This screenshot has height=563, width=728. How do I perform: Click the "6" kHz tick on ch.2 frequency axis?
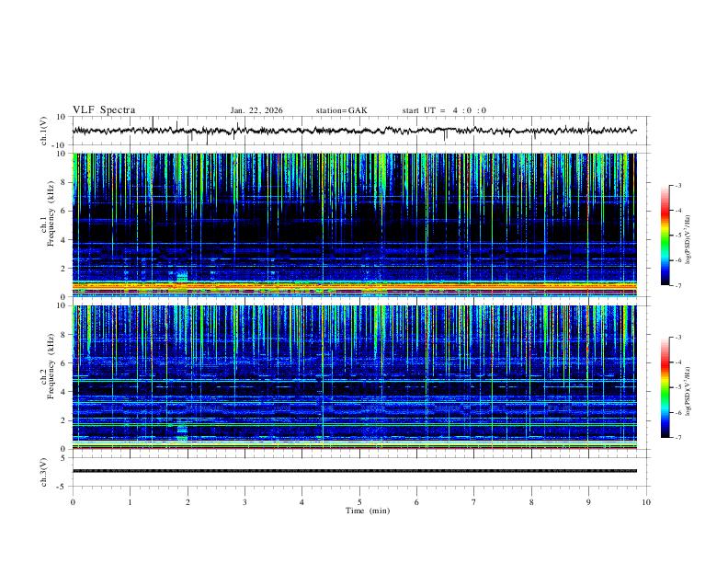(x=63, y=362)
